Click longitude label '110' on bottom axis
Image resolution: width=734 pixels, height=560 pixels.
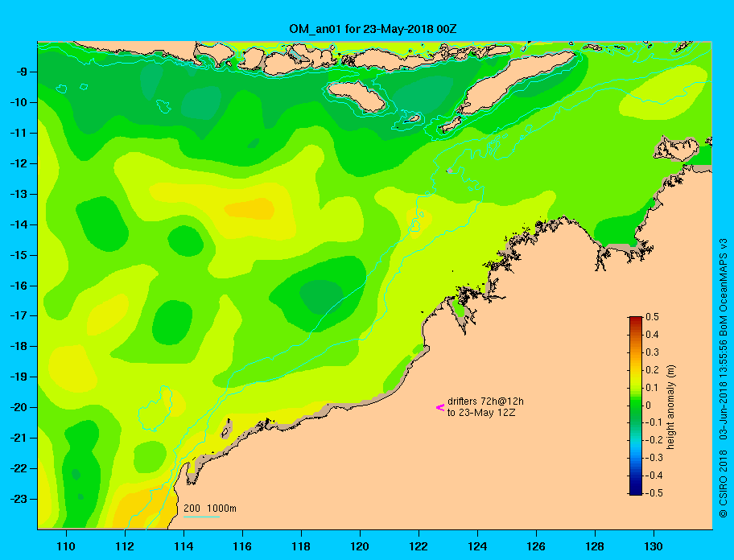coord(66,546)
